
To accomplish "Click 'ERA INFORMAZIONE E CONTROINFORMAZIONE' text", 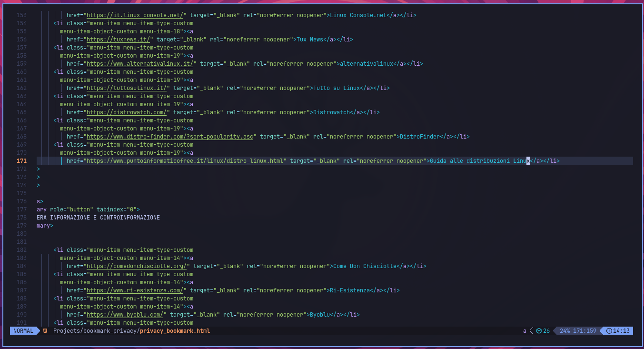I will [x=98, y=218].
